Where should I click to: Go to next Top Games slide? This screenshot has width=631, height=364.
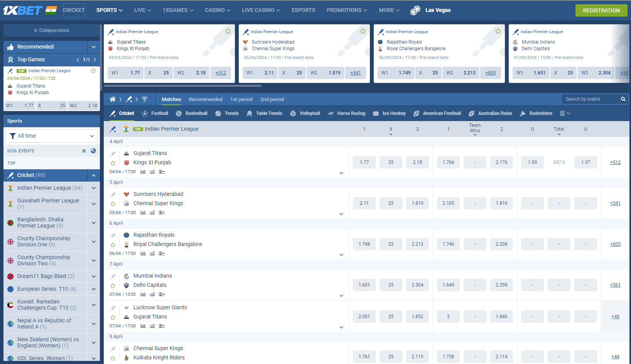point(94,60)
